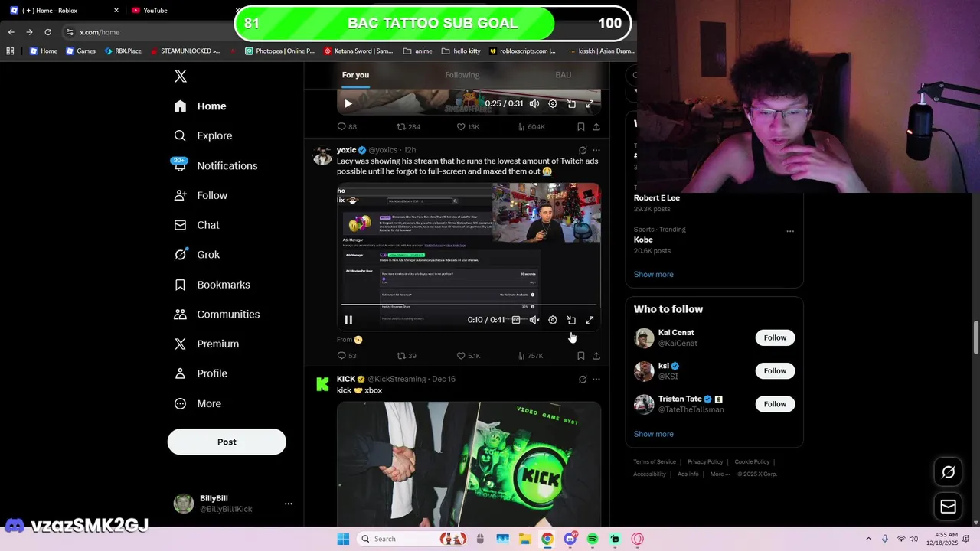The image size is (980, 551).
Task: Pause the yoxic video
Action: click(x=348, y=320)
